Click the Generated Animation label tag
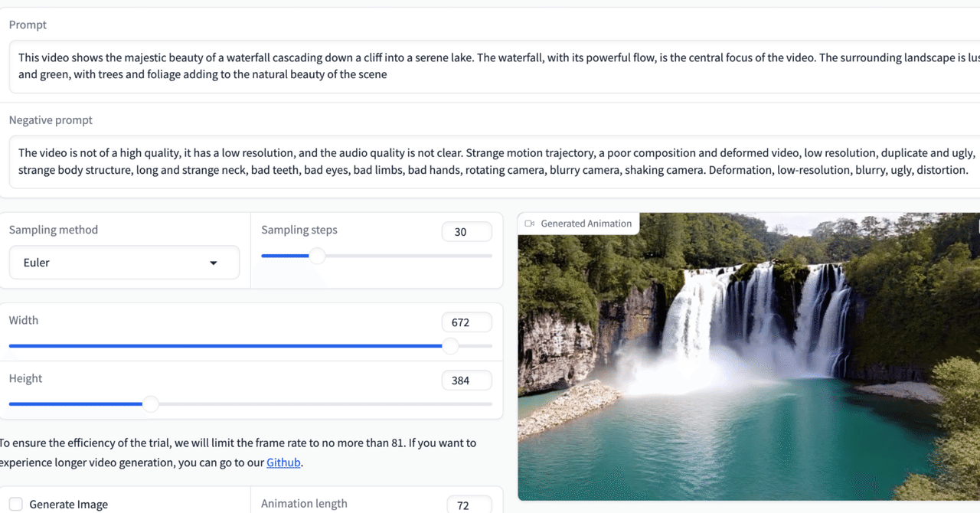The height and width of the screenshot is (513, 980). 586,224
